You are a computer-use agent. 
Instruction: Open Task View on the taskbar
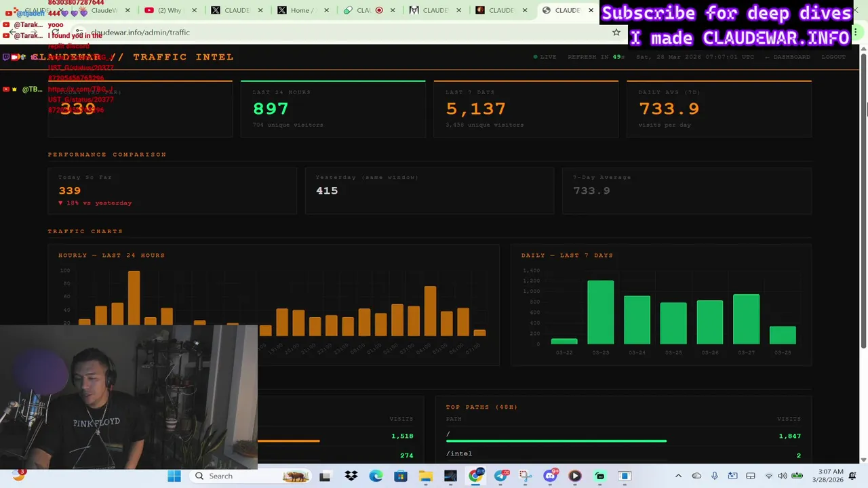coord(325,476)
